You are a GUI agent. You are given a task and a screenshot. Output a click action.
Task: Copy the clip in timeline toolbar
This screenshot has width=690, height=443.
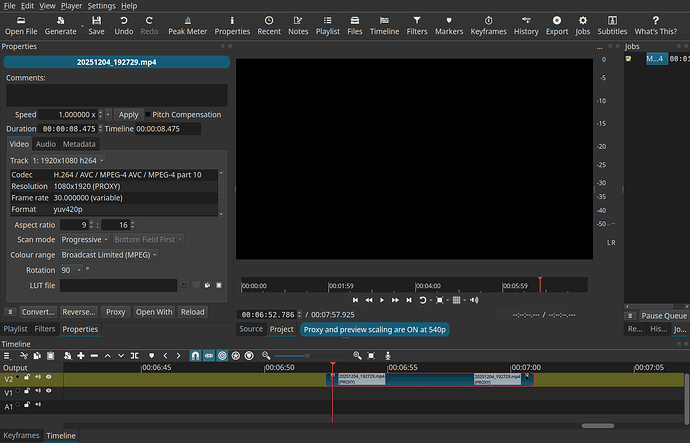point(37,355)
